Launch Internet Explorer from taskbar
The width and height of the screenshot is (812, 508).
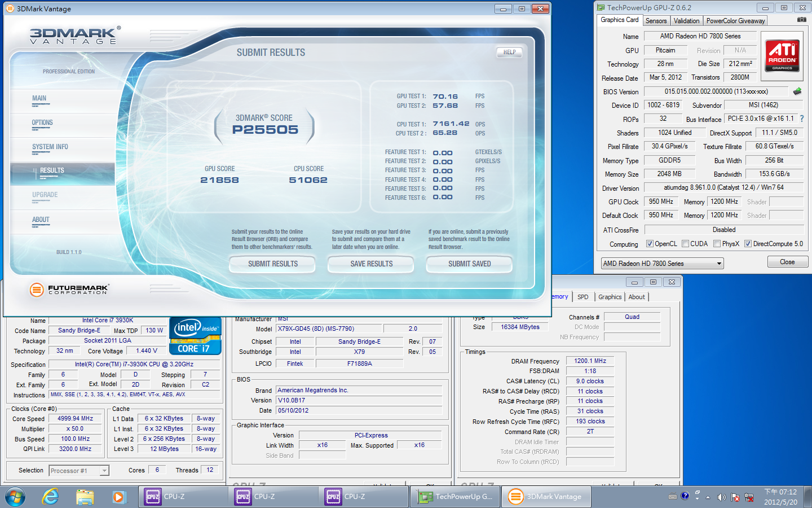click(51, 497)
